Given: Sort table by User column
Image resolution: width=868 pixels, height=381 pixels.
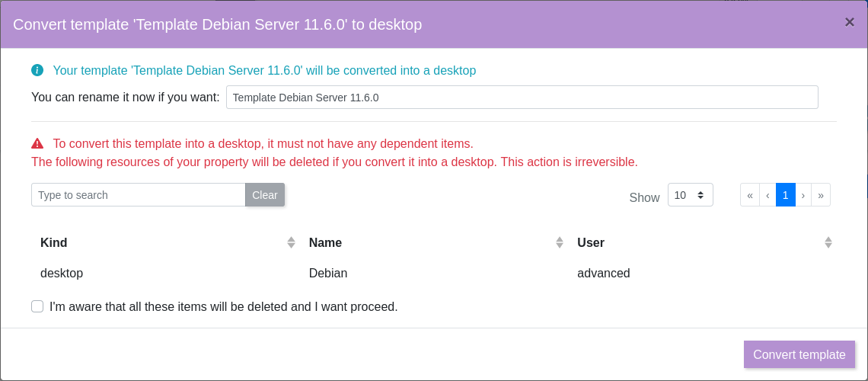Looking at the screenshot, I should coord(828,242).
